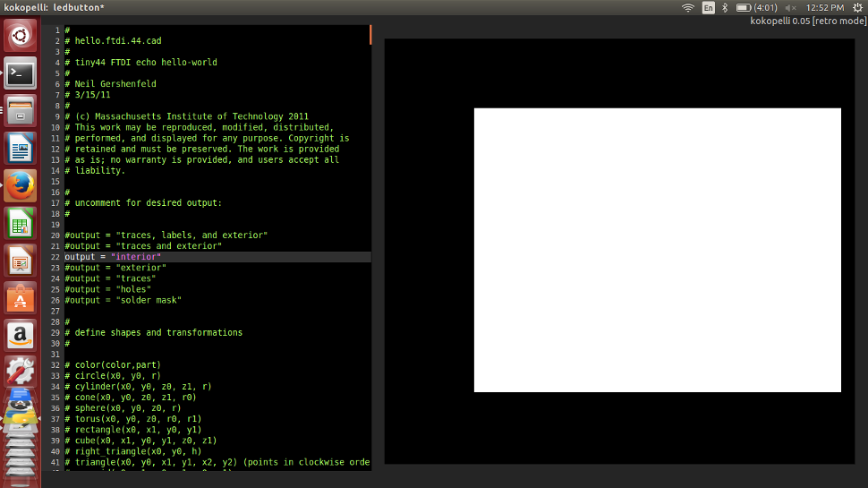Screen dimensions: 868x488
Task: Click '# retained and must be preserved' line
Action: 202,149
